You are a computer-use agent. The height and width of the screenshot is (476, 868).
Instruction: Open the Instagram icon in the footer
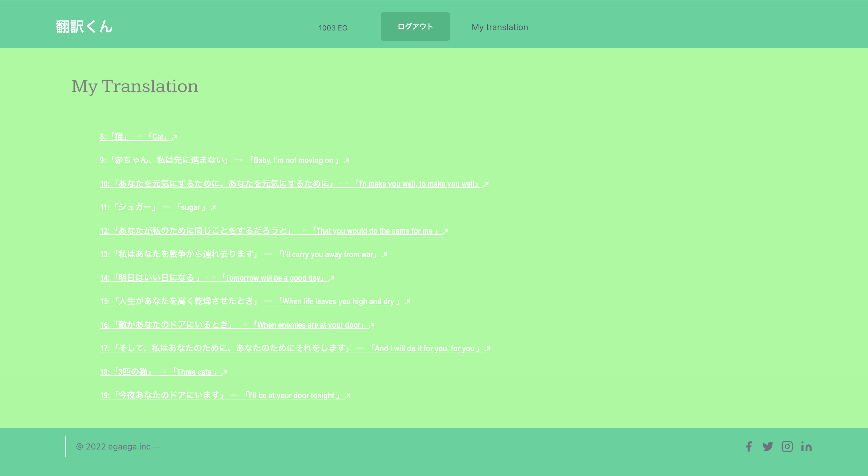pos(787,446)
